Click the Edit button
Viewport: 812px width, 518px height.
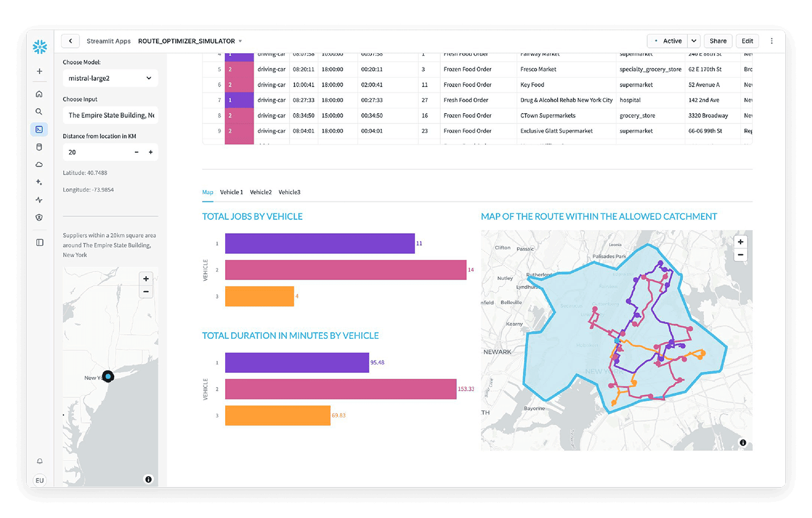tap(747, 41)
